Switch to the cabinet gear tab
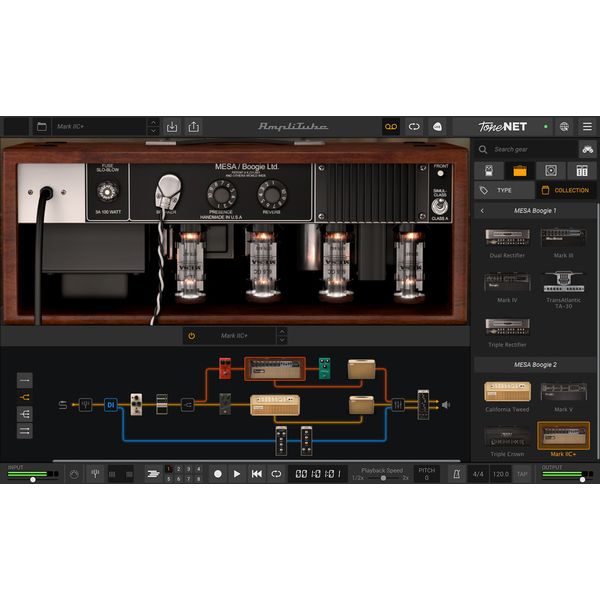This screenshot has width=600, height=600. [551, 171]
